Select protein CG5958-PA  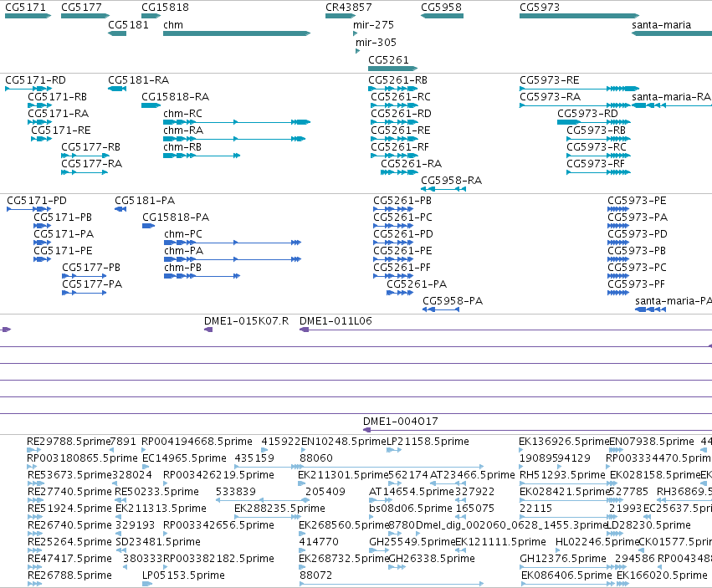click(x=441, y=309)
